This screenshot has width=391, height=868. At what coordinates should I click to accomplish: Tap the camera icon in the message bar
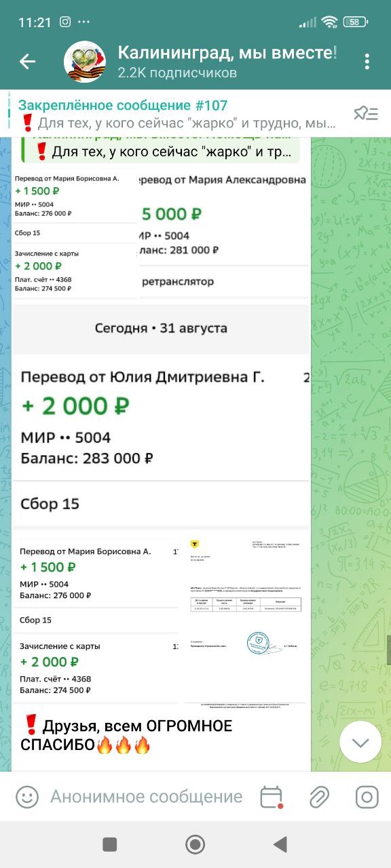coord(367,796)
